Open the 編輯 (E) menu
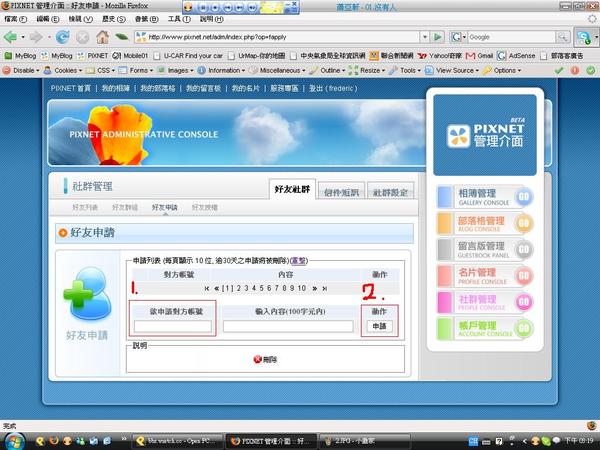Screen dimensions: 600x450 pos(47,19)
